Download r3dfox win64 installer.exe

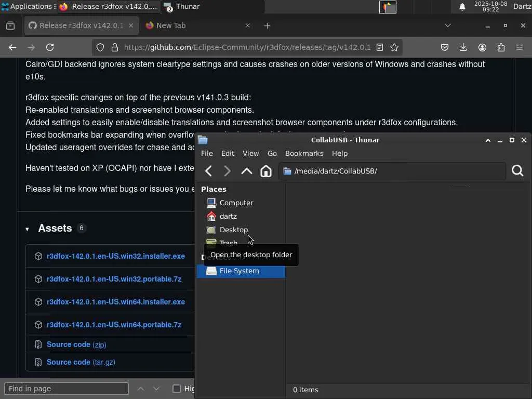pos(116,302)
